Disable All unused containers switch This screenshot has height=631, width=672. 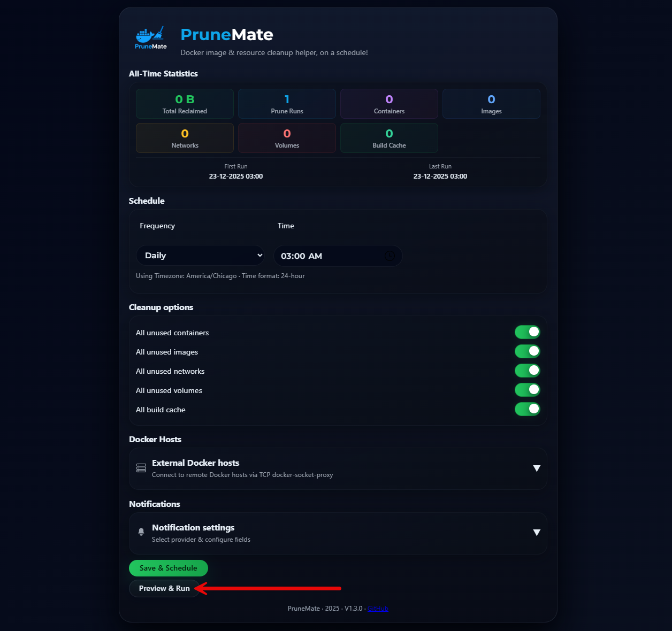(528, 332)
